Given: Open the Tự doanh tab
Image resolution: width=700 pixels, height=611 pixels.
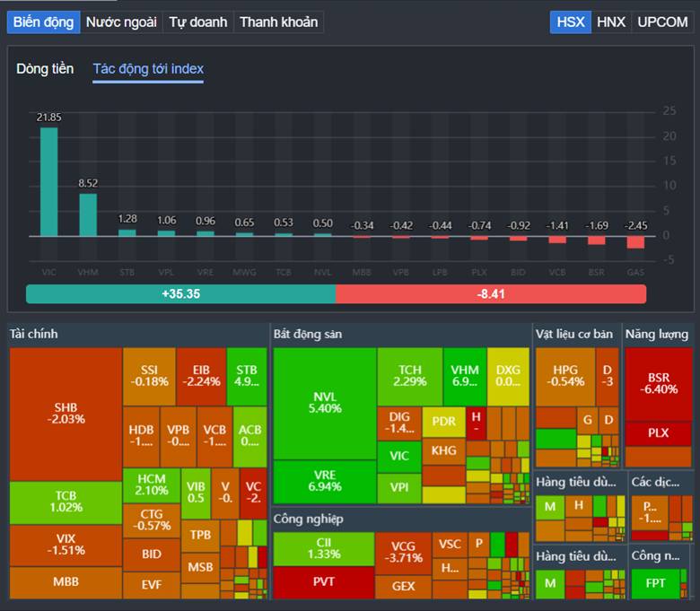Looking at the screenshot, I should (198, 22).
